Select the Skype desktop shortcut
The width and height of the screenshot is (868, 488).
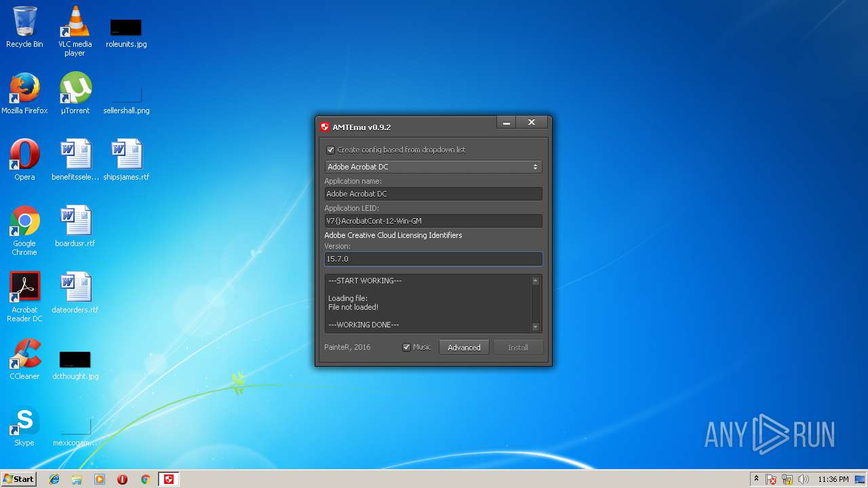pos(24,426)
